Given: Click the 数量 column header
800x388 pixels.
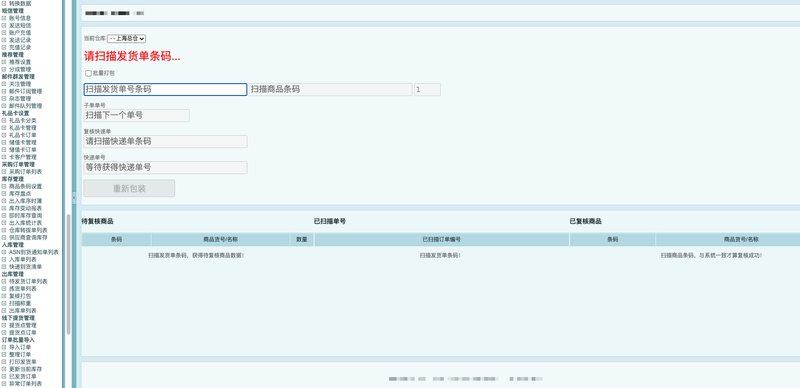Looking at the screenshot, I should 302,239.
